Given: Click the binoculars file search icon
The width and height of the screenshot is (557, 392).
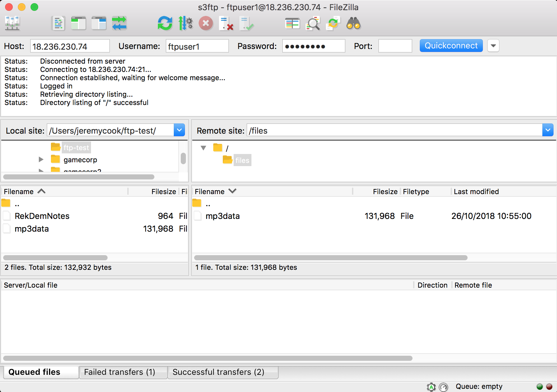Looking at the screenshot, I should (353, 24).
